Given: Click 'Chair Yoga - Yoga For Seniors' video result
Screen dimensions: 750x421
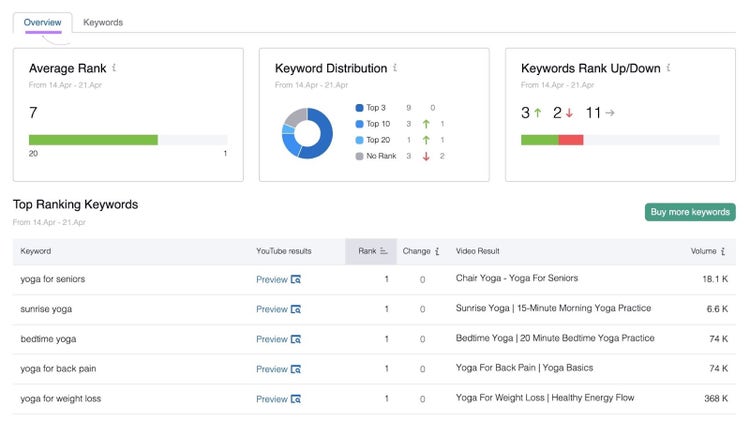Looking at the screenshot, I should click(517, 278).
